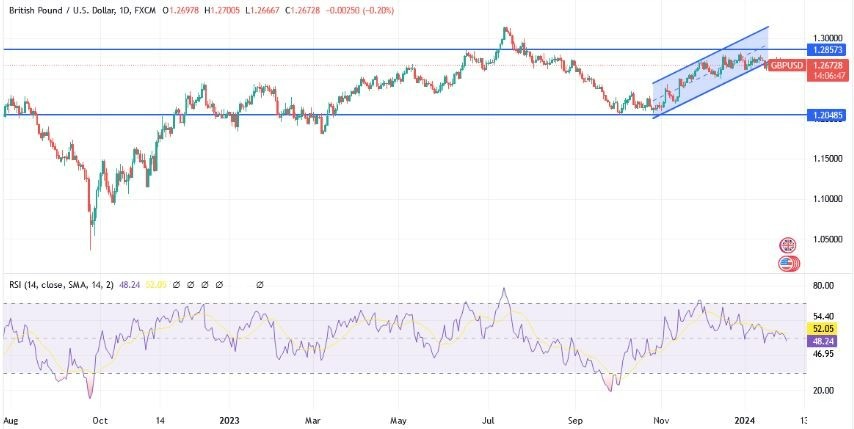Click the yellow 52.05 RSI axis tag
The image size is (854, 429).
coord(823,329)
